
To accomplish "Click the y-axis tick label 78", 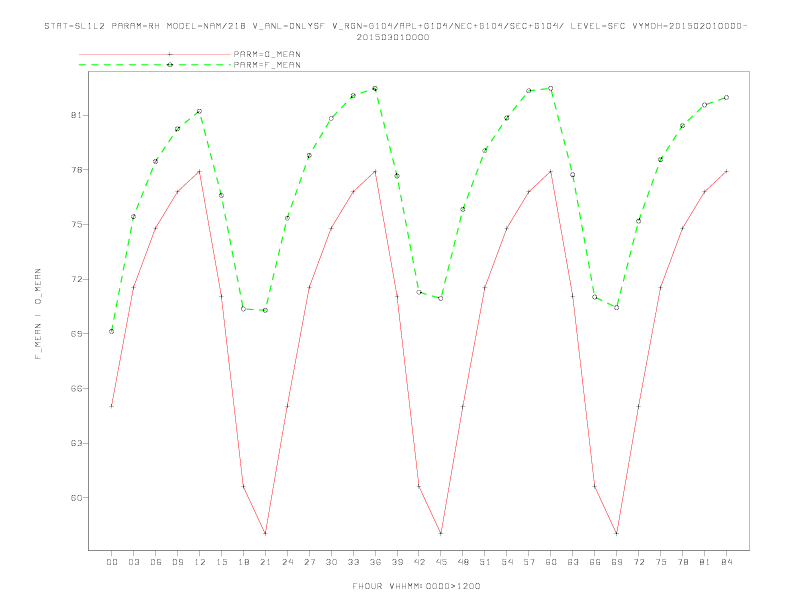I will tap(76, 170).
